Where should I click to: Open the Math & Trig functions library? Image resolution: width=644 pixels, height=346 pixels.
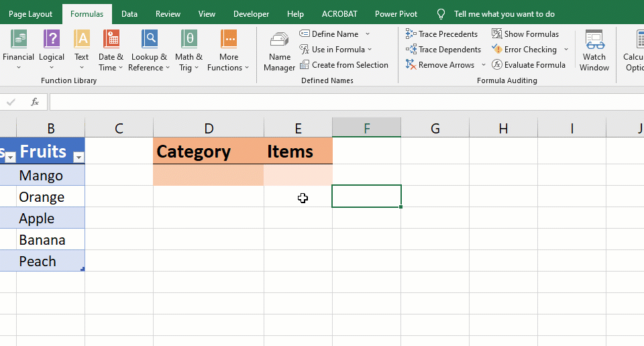coord(189,50)
